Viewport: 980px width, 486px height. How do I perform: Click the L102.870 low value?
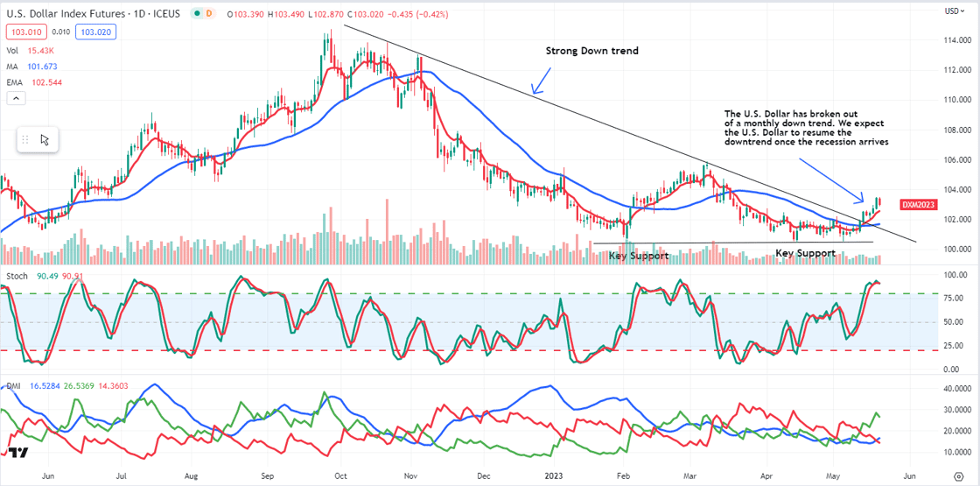point(326,14)
